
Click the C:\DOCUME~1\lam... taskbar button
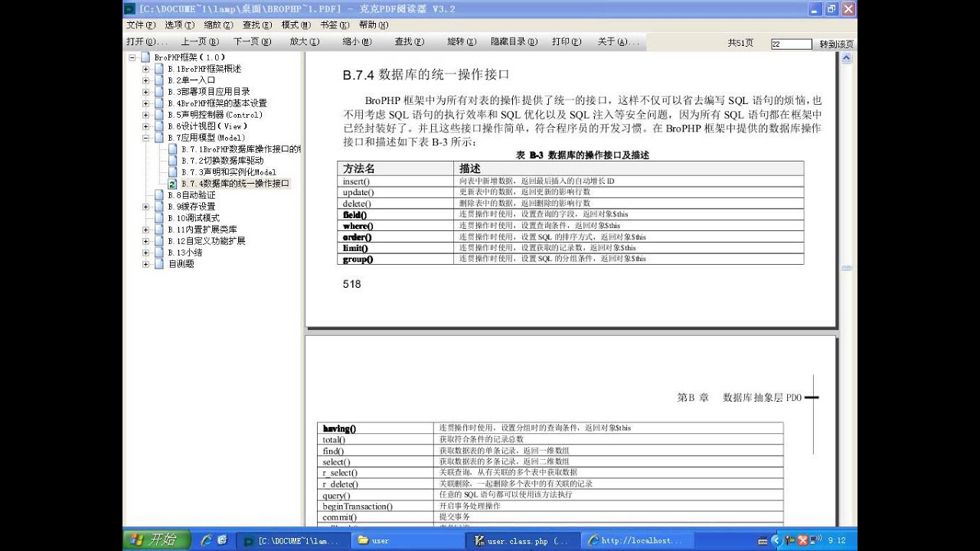[x=292, y=541]
